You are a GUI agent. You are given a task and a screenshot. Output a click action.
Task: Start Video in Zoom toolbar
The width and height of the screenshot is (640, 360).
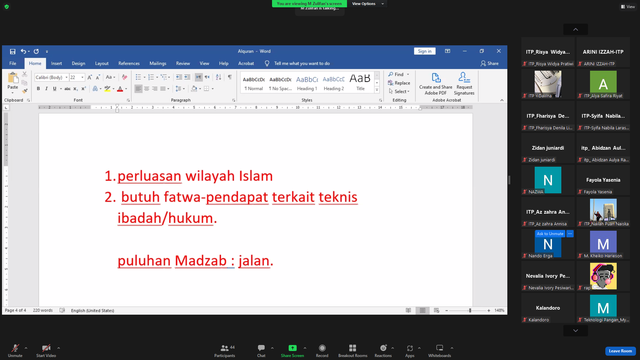(46, 351)
